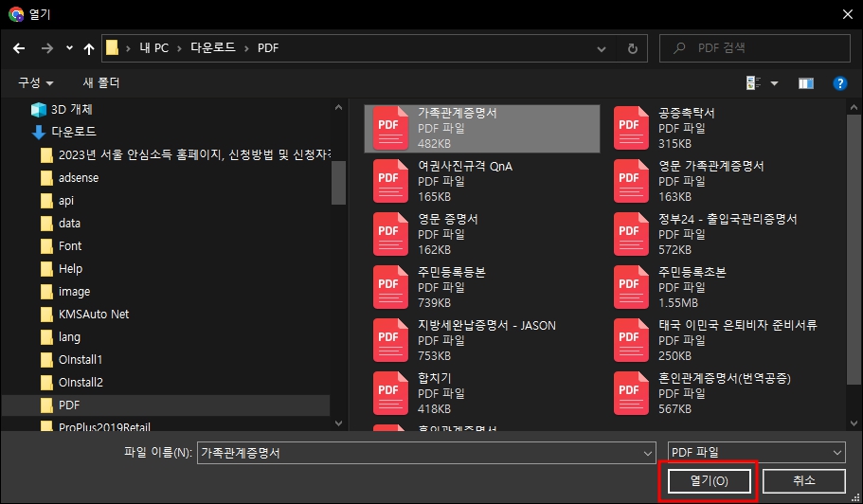Click the PDF 검색 search box

coord(755,48)
